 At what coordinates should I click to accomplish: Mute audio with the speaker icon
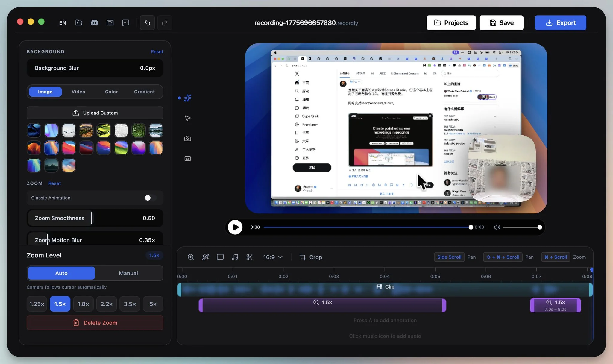coord(497,227)
